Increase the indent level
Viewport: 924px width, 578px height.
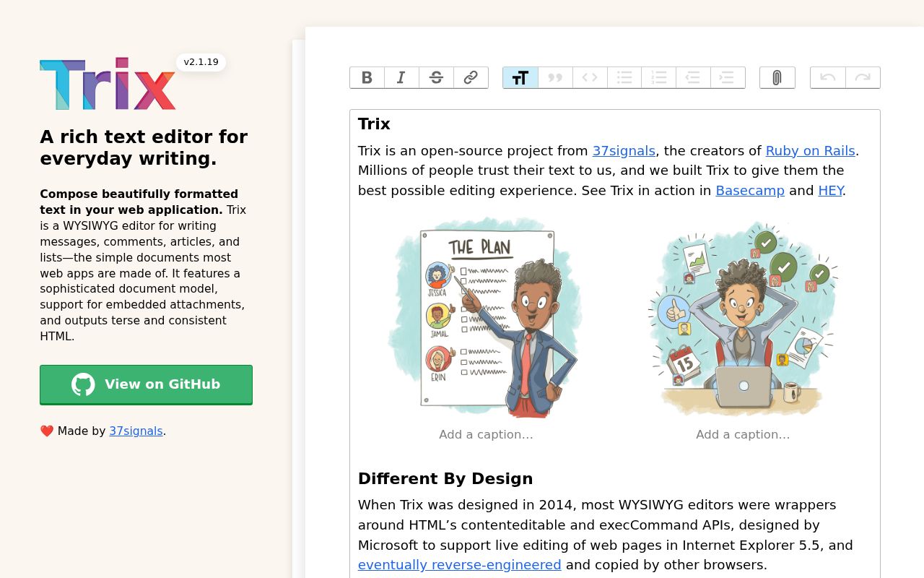(728, 77)
